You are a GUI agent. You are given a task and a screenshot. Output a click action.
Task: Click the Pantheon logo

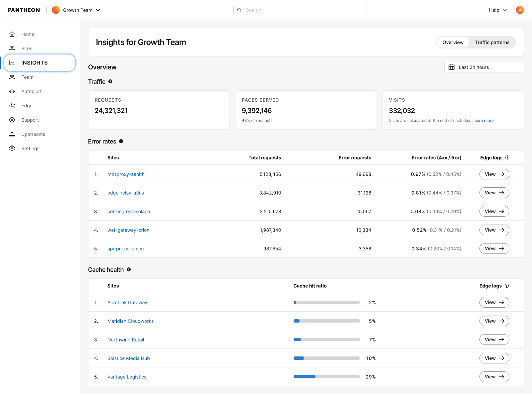pyautogui.click(x=24, y=10)
